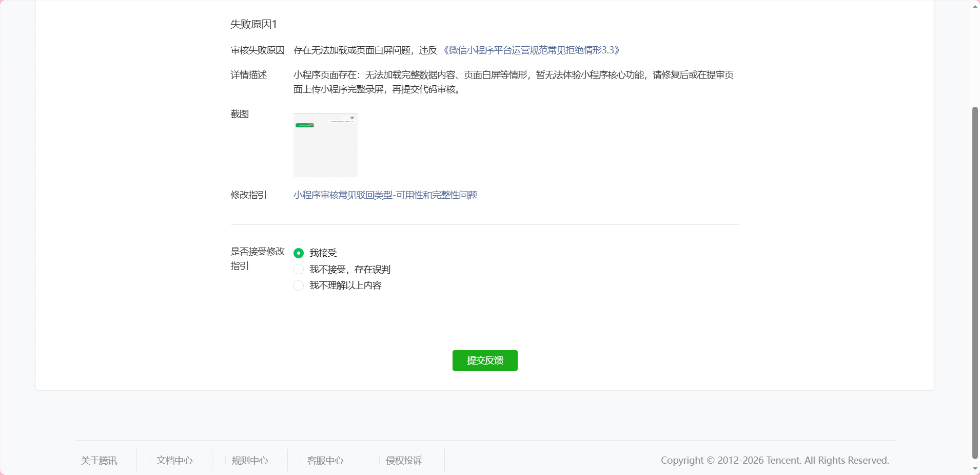Open the rejection screenshot thumbnail
980x475 pixels.
click(x=325, y=145)
